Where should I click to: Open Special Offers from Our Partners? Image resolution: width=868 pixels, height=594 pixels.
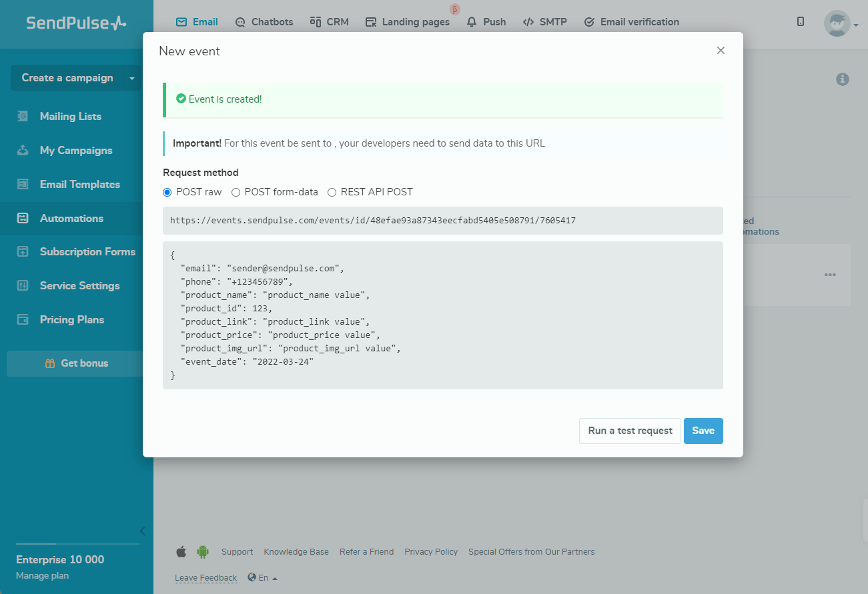[x=532, y=552]
